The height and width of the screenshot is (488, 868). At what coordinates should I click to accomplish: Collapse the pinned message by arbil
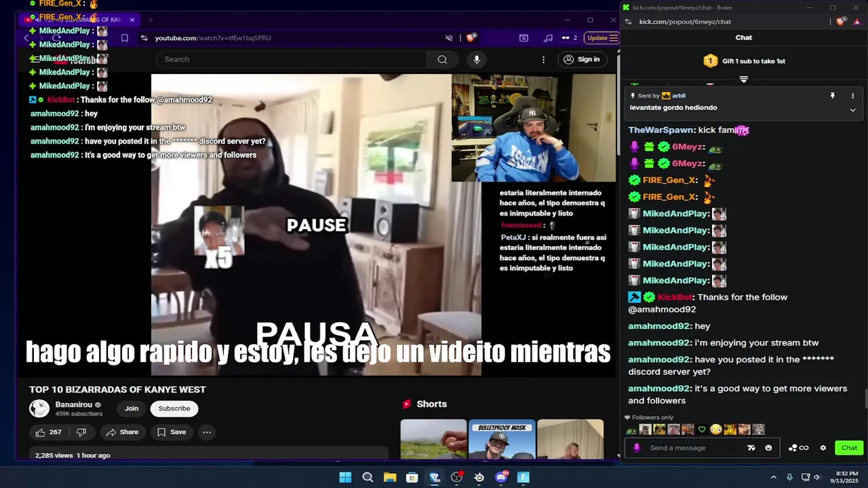[x=852, y=110]
